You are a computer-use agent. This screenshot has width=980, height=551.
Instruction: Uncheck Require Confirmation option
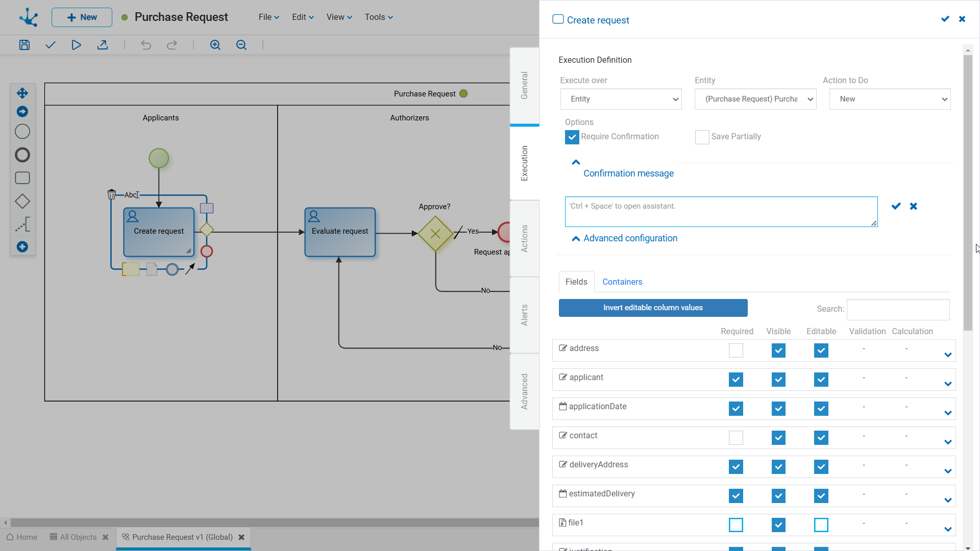tap(572, 137)
